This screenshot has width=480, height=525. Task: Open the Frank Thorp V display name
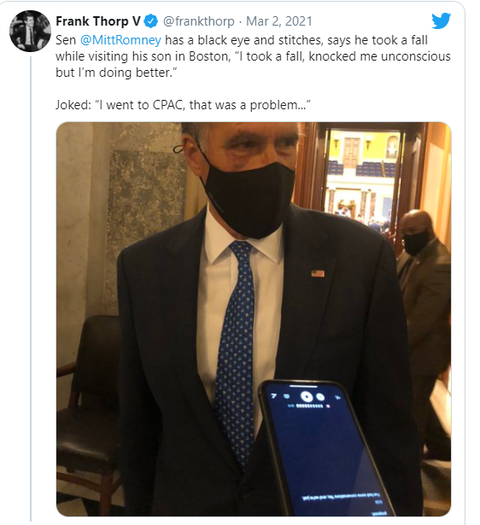(x=98, y=21)
